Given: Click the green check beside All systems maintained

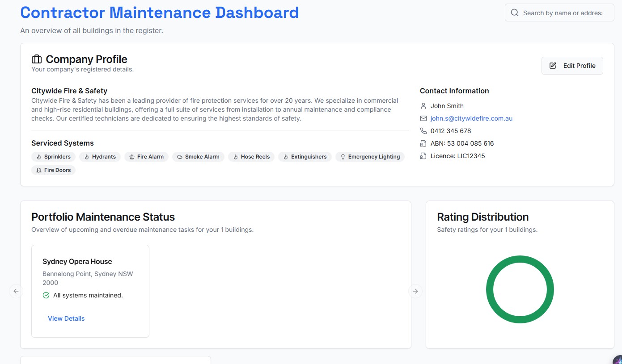Looking at the screenshot, I should (46, 295).
